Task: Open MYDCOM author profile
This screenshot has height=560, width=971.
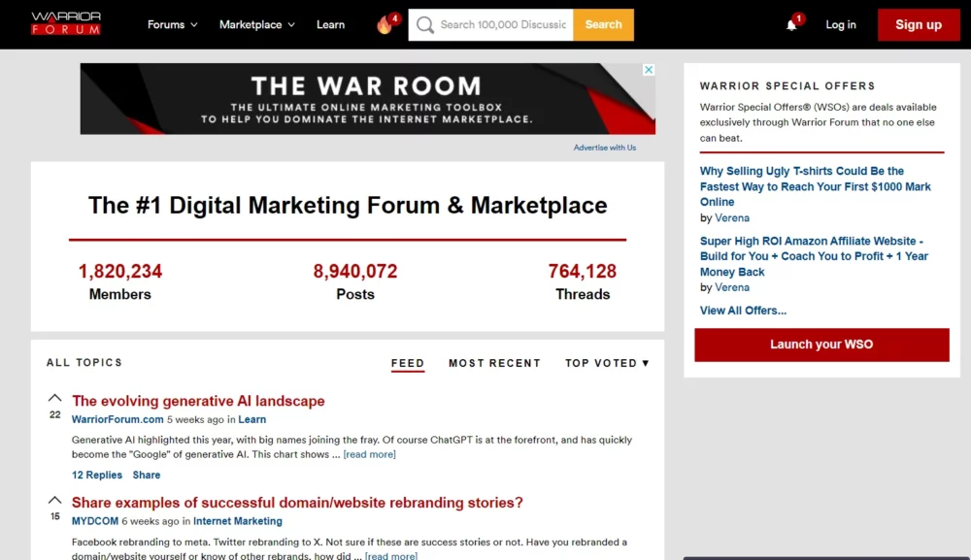Action: [x=95, y=521]
